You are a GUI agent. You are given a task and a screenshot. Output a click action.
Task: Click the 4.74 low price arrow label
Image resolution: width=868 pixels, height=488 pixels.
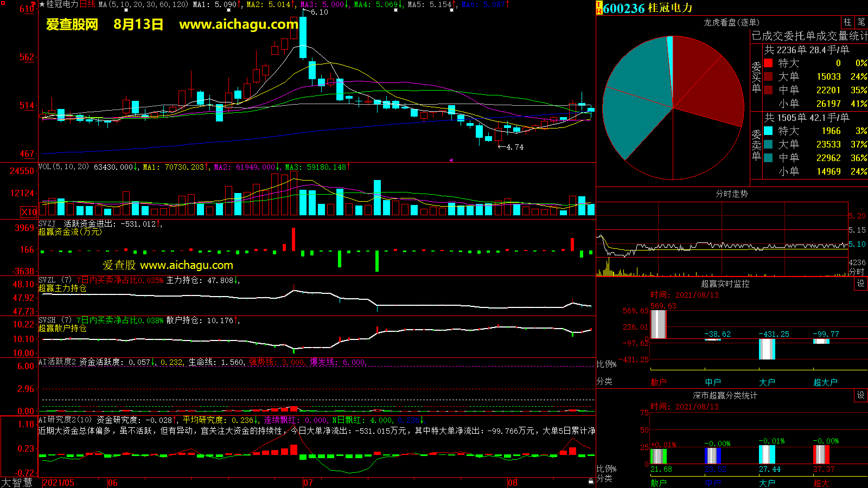510,147
